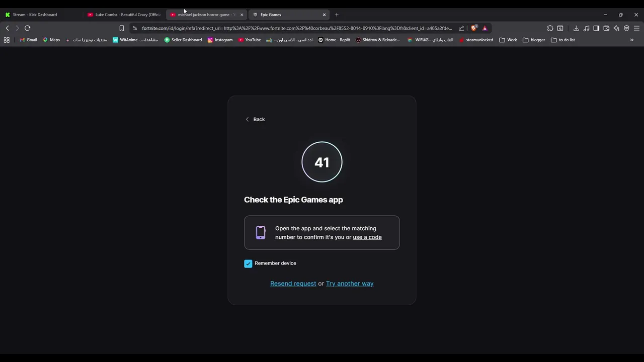Open the Brave Wallet icon
This screenshot has width=644, height=362.
click(606, 28)
